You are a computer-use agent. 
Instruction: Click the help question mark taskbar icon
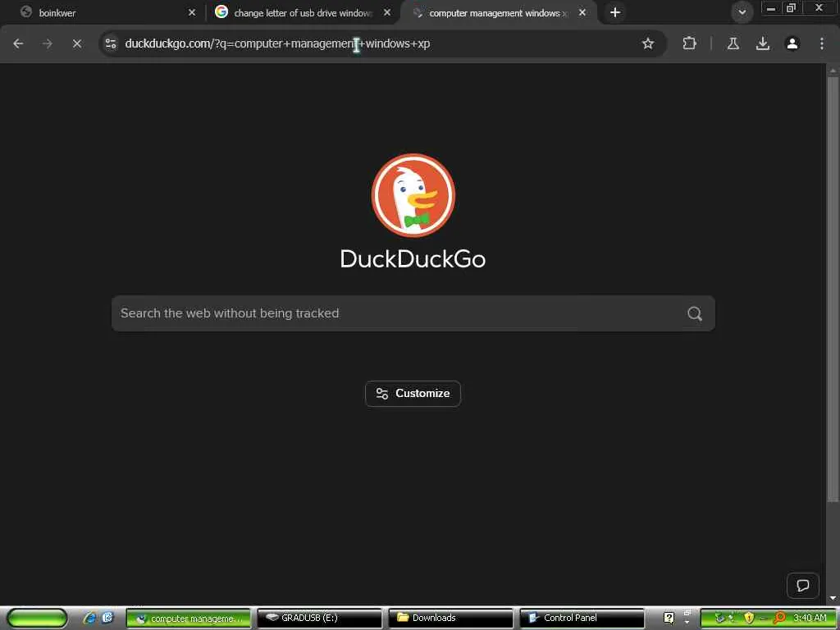click(x=669, y=618)
